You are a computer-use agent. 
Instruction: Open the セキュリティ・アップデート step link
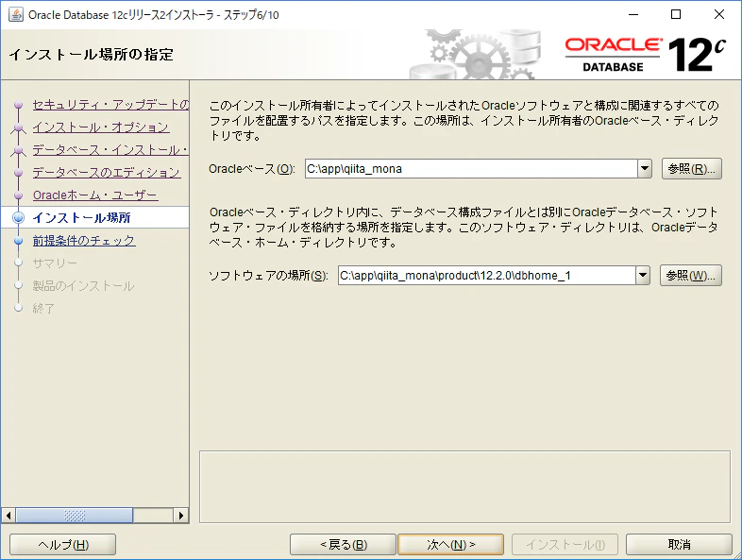coord(110,105)
